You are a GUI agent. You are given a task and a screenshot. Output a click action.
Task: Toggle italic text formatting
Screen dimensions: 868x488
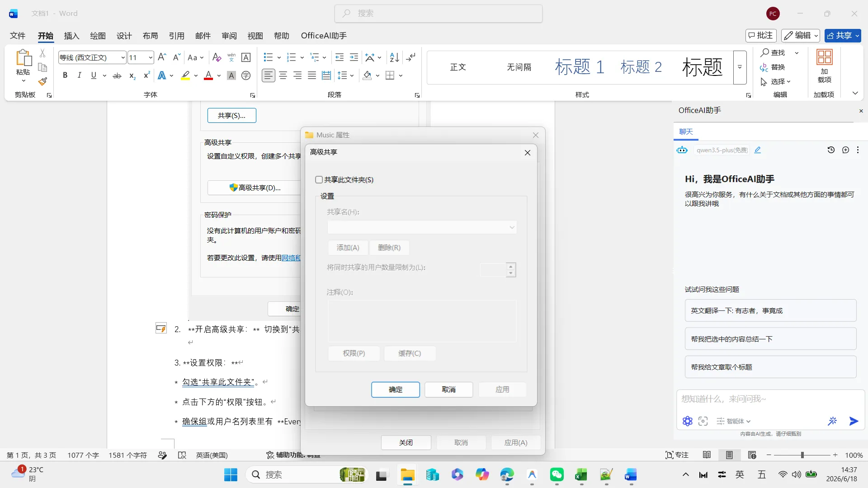[80, 75]
